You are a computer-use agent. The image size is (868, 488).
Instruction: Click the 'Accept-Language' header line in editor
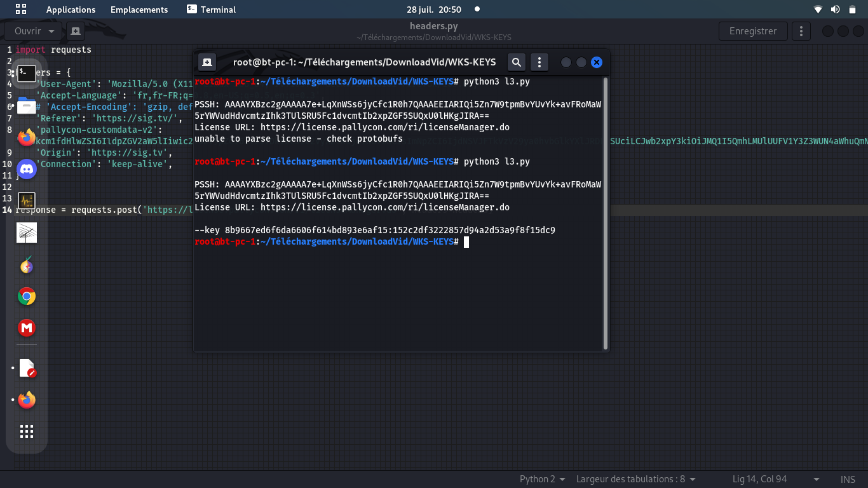[x=114, y=95]
